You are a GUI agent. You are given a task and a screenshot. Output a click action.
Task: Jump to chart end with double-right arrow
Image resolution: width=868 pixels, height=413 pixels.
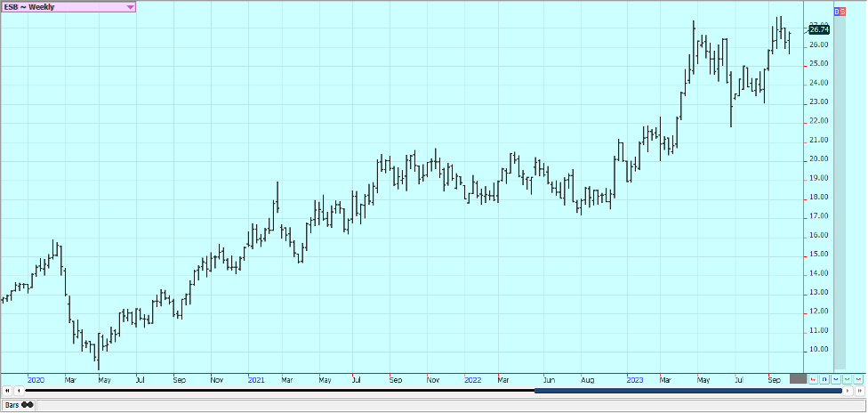point(860,391)
